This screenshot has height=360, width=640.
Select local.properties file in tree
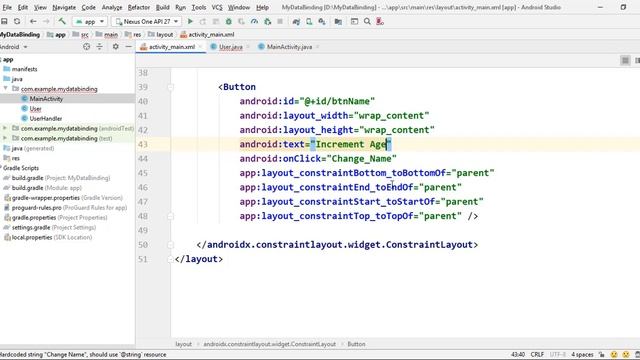point(51,237)
